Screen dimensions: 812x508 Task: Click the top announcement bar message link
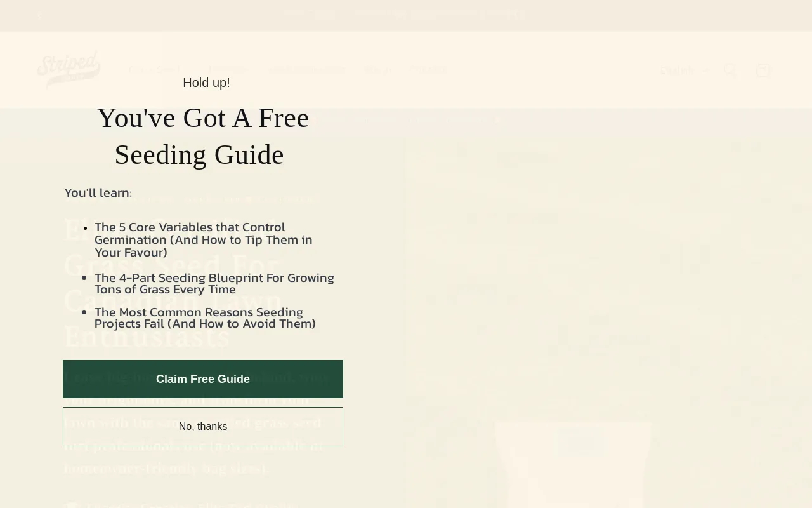[x=406, y=14]
